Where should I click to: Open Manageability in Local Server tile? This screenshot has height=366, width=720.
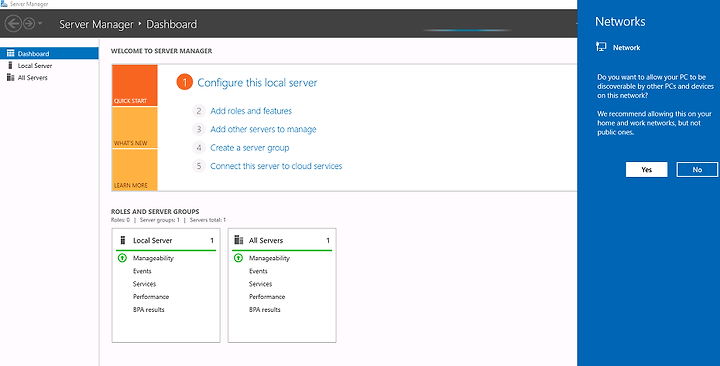pos(153,258)
